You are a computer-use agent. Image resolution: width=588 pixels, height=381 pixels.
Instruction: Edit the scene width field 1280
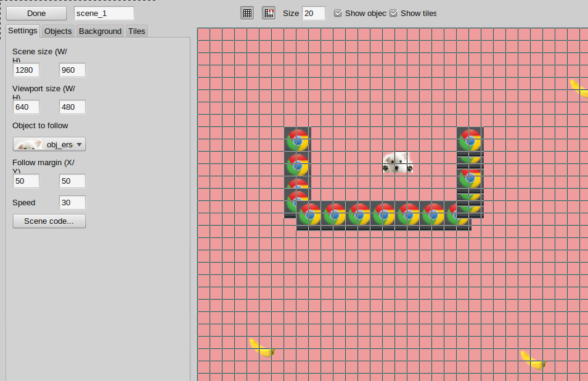pyautogui.click(x=27, y=70)
